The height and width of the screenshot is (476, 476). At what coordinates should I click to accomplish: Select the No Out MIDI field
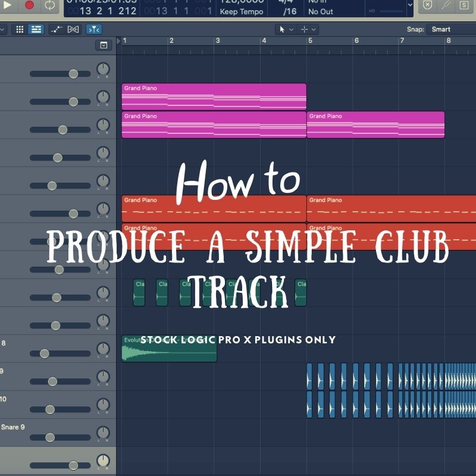(x=321, y=11)
